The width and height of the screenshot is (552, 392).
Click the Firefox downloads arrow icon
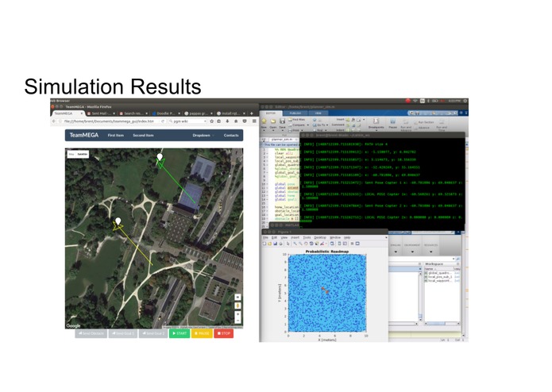(227, 121)
